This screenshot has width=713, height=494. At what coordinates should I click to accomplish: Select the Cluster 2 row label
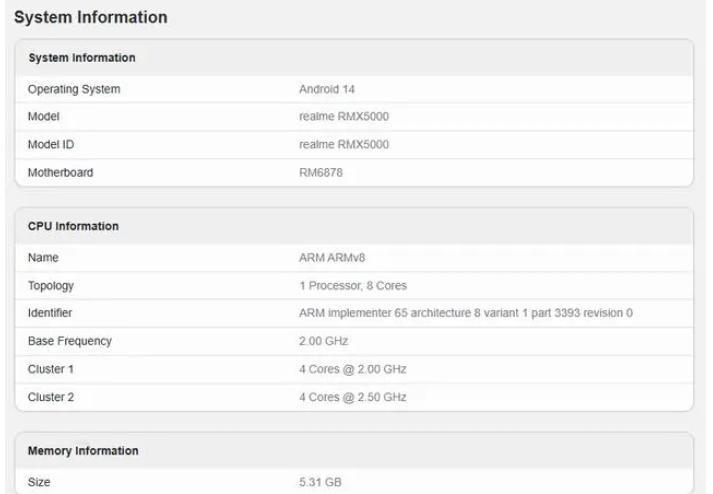click(x=50, y=397)
